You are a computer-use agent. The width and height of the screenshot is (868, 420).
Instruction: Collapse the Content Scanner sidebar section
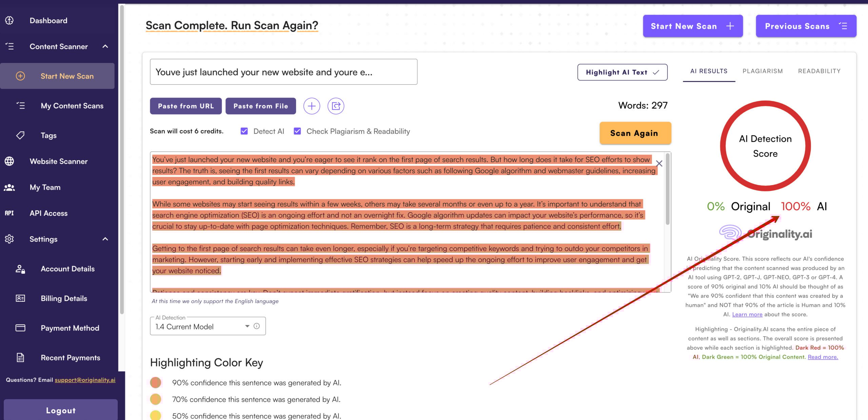coord(105,46)
